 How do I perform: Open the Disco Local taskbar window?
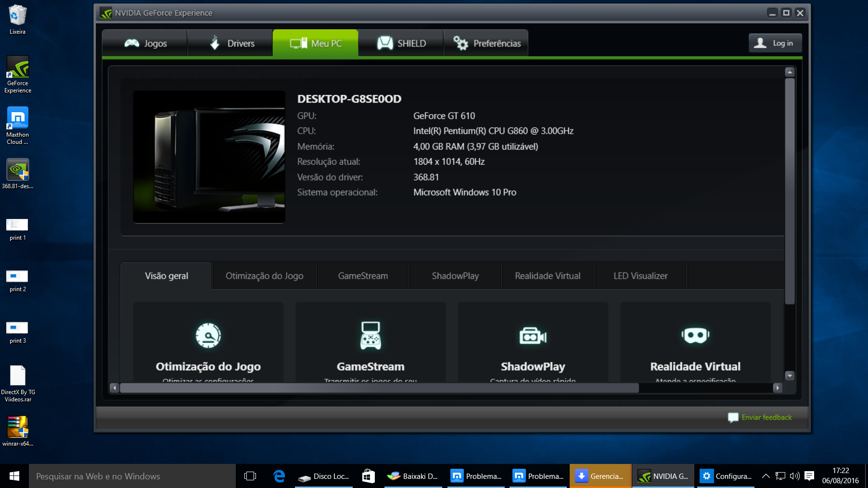click(324, 476)
